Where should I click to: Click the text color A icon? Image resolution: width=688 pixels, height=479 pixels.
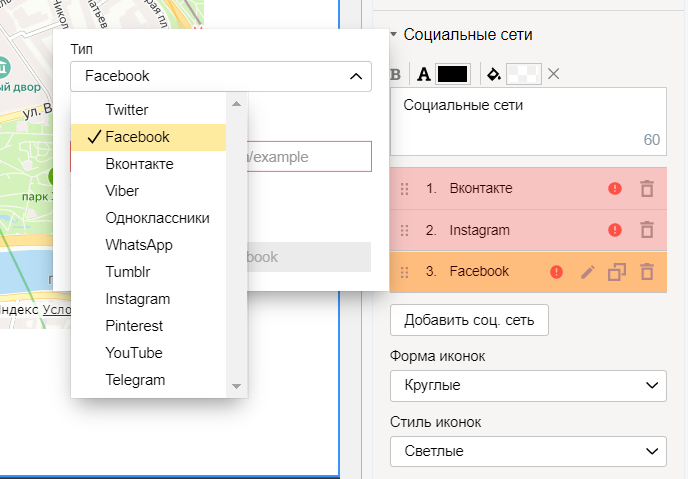pyautogui.click(x=423, y=74)
